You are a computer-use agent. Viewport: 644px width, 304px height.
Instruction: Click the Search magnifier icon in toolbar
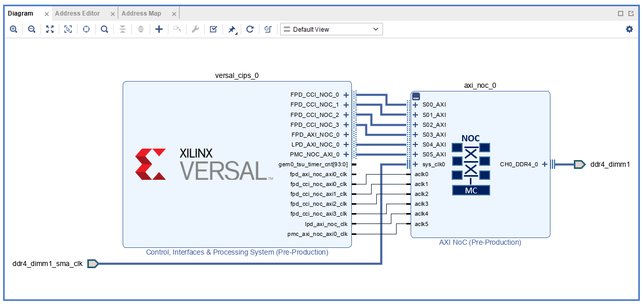click(x=104, y=29)
